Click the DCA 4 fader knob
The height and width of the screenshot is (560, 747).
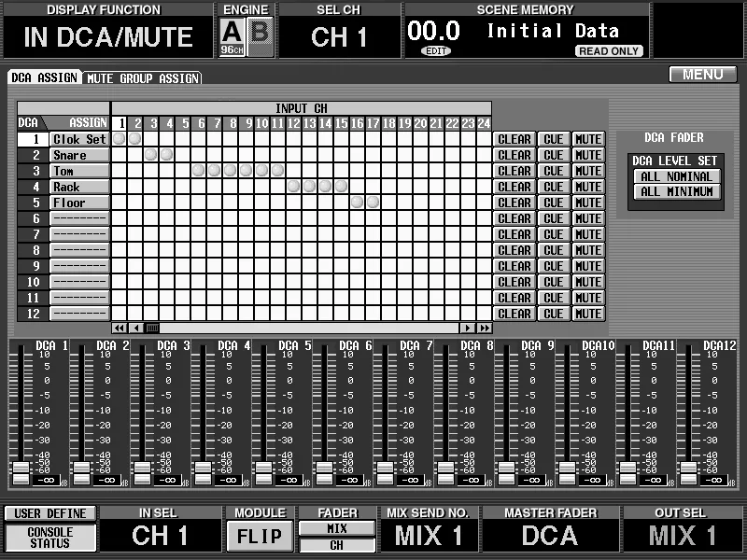click(x=204, y=473)
